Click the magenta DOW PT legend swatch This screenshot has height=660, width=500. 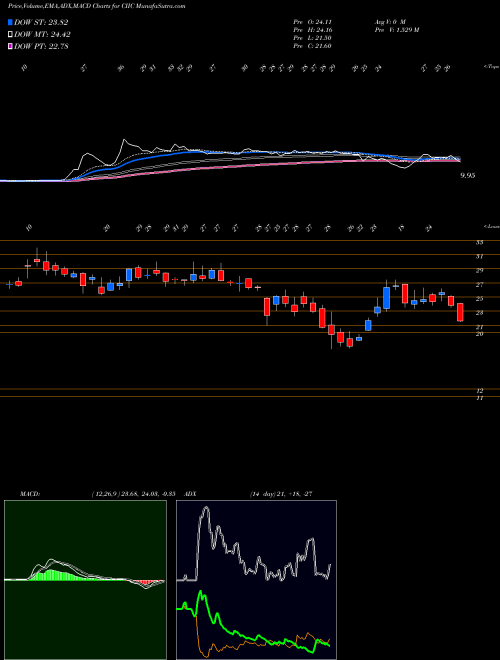point(10,46)
